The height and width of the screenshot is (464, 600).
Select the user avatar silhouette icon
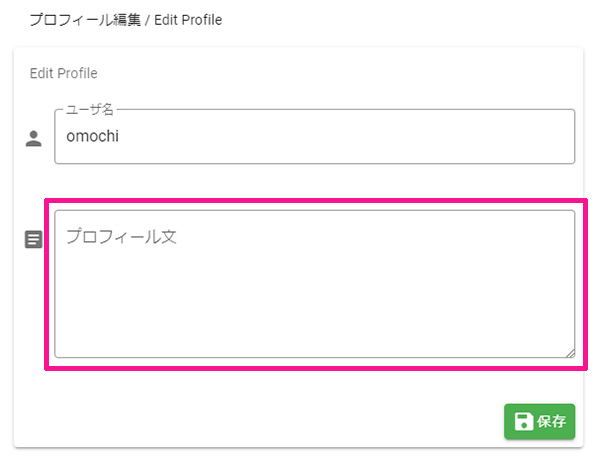pyautogui.click(x=34, y=138)
